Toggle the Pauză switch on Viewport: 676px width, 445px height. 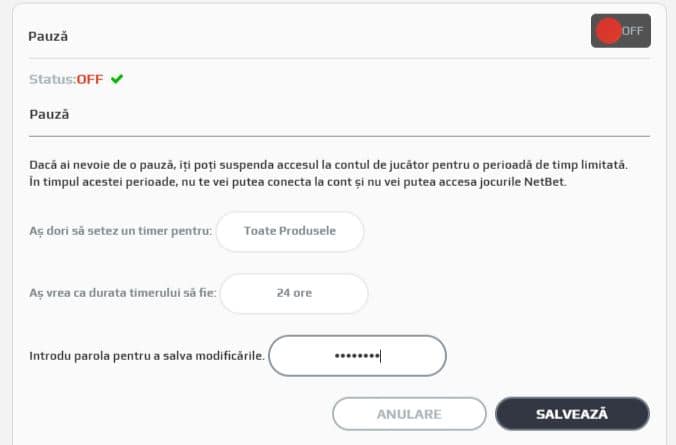[620, 31]
